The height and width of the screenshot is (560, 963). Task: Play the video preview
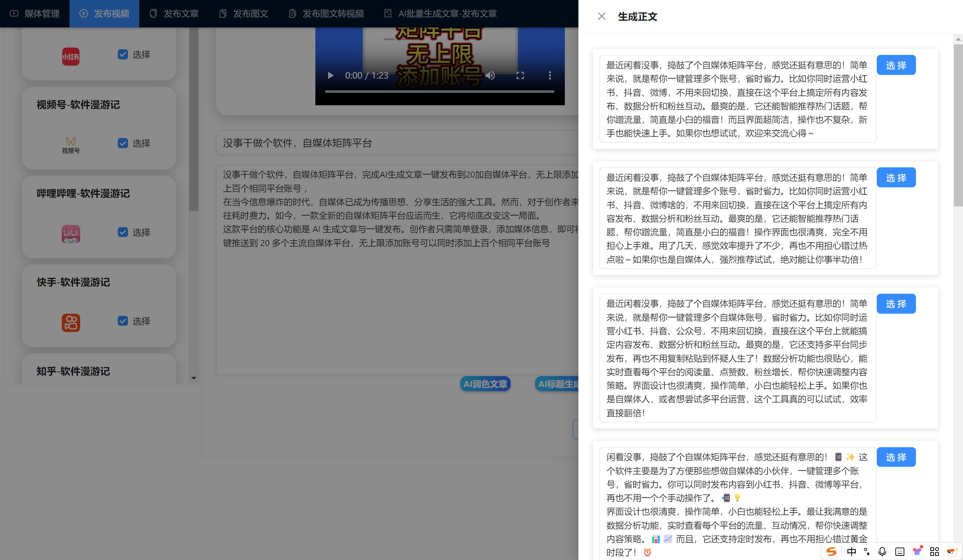pos(330,76)
